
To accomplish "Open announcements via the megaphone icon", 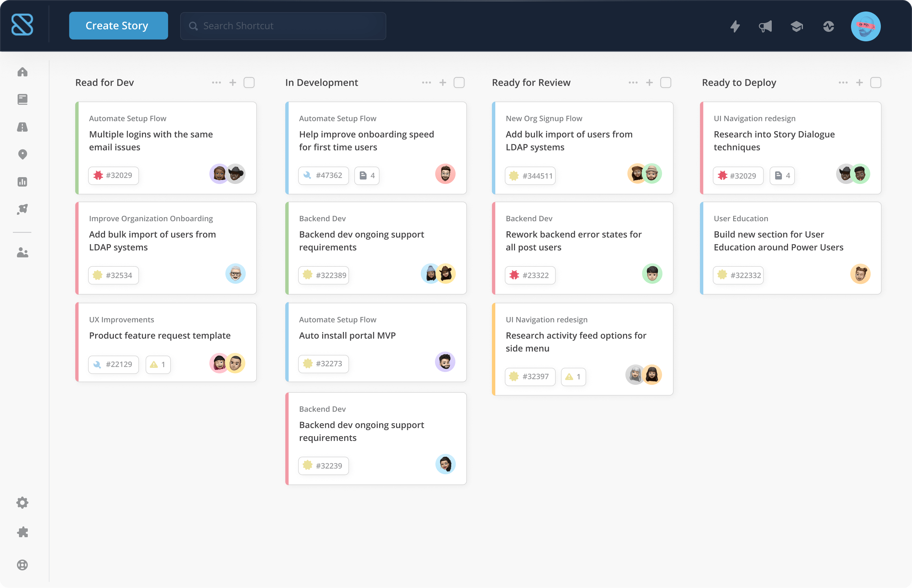I will pos(766,26).
